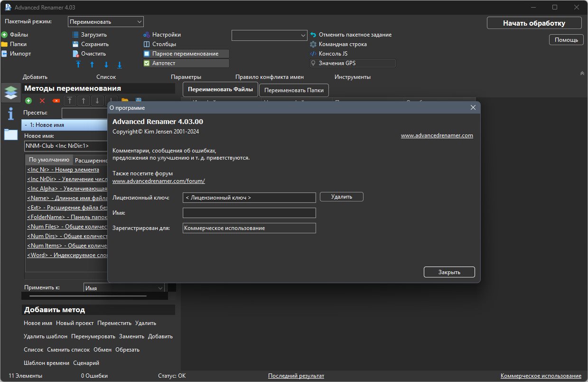Open the advancedrenamer.com/forum/ link
This screenshot has width=588, height=382.
[x=159, y=181]
